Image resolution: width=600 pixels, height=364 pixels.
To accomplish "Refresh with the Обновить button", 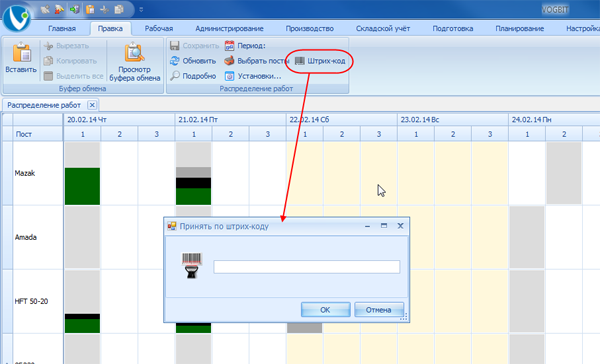I will pos(193,61).
